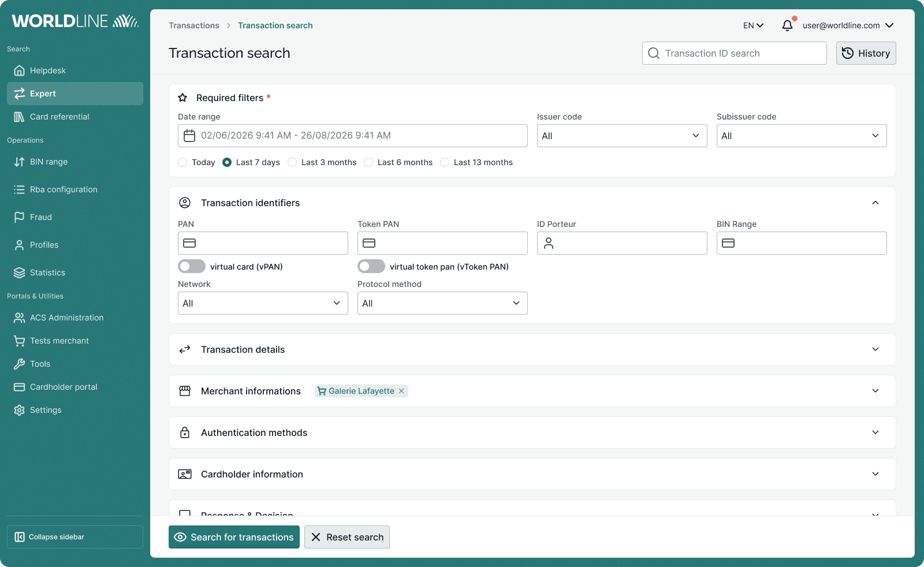Collapse the sidebar
Screen dimensions: 924x567
pyautogui.click(x=75, y=537)
